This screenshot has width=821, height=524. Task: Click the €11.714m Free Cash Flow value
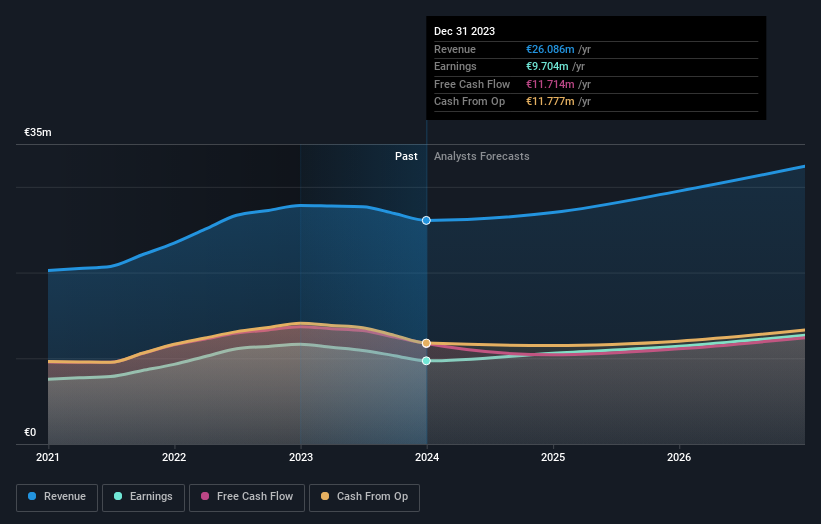coord(550,84)
